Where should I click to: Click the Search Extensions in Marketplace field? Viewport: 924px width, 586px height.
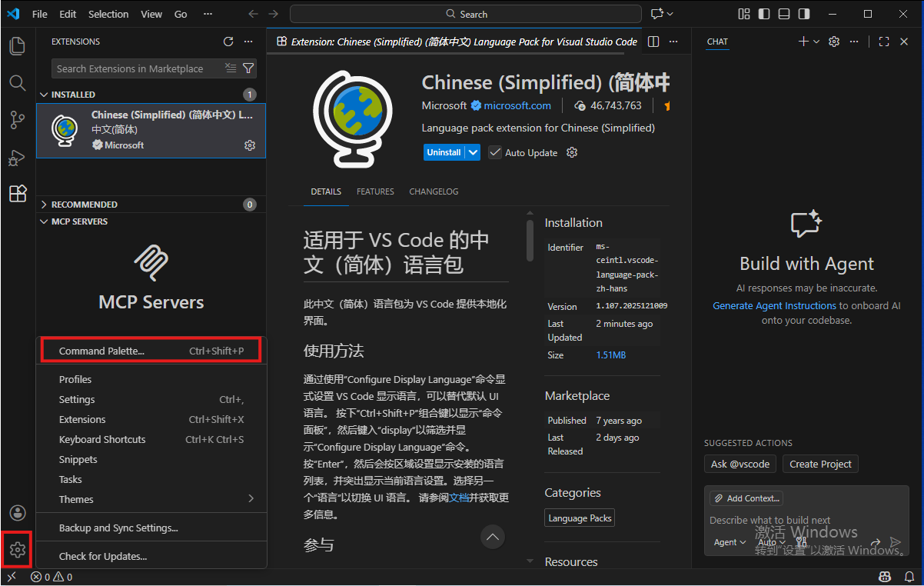click(137, 68)
